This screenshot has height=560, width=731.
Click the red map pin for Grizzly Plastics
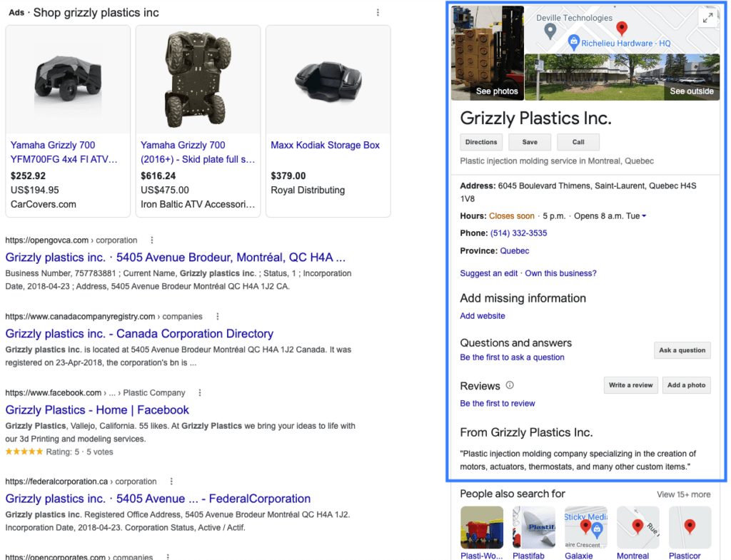(x=622, y=29)
